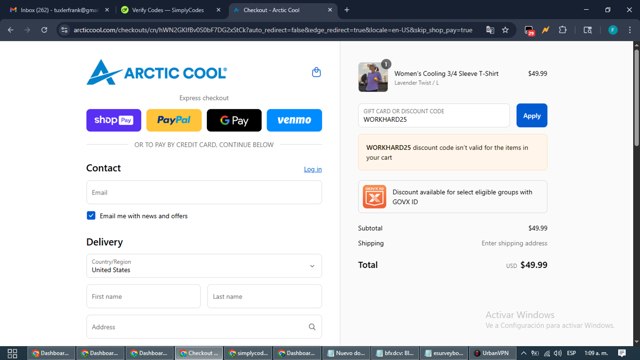The width and height of the screenshot is (640, 360).
Task: Click the translate page icon
Action: pos(490,30)
